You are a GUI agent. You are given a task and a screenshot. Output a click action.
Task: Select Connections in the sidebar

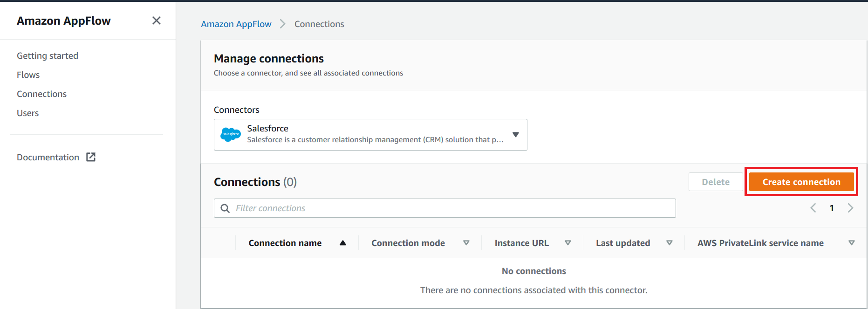[x=42, y=94]
